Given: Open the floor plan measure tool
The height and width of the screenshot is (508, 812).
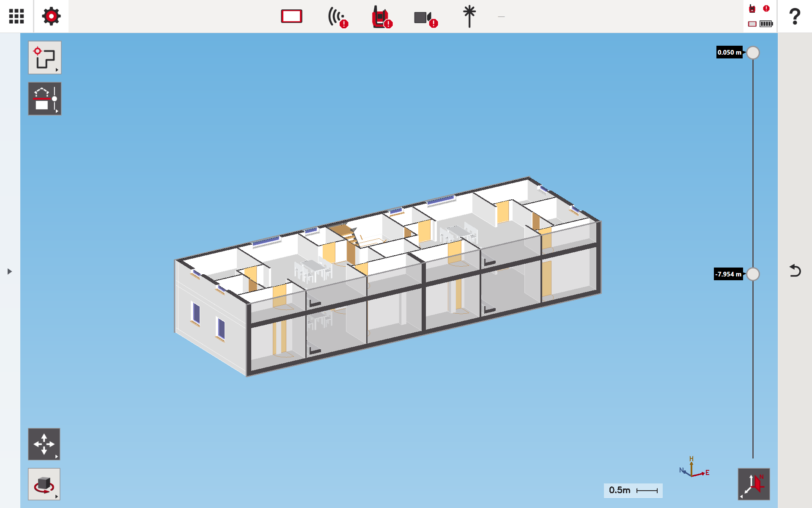Looking at the screenshot, I should [45, 58].
